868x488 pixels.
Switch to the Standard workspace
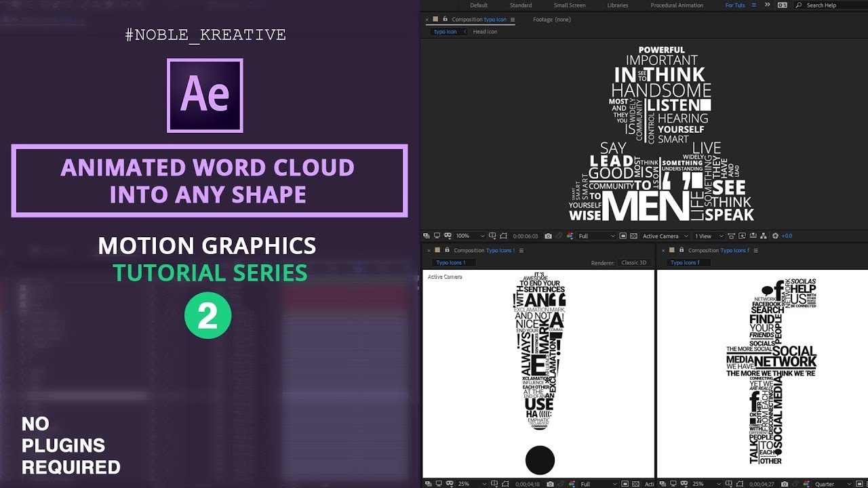coord(521,5)
